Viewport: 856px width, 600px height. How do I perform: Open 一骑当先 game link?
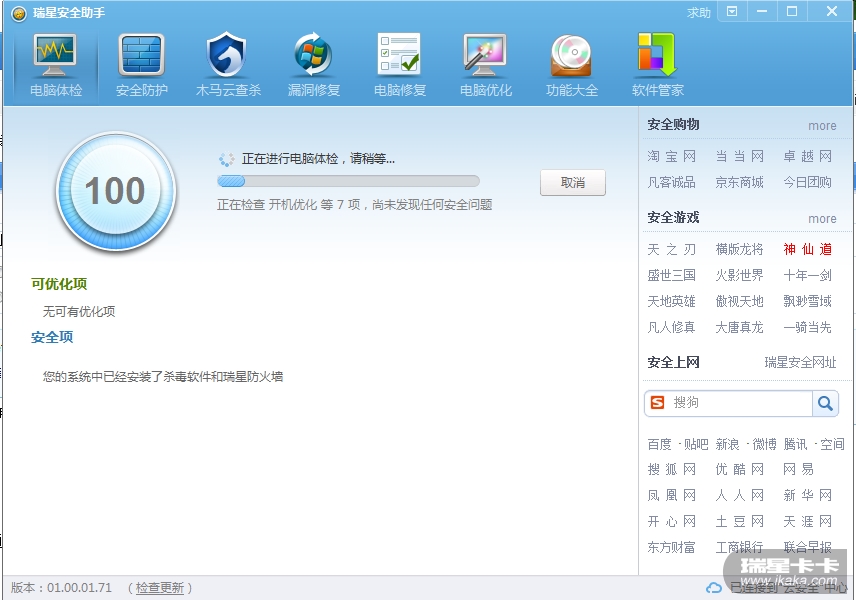tap(807, 328)
